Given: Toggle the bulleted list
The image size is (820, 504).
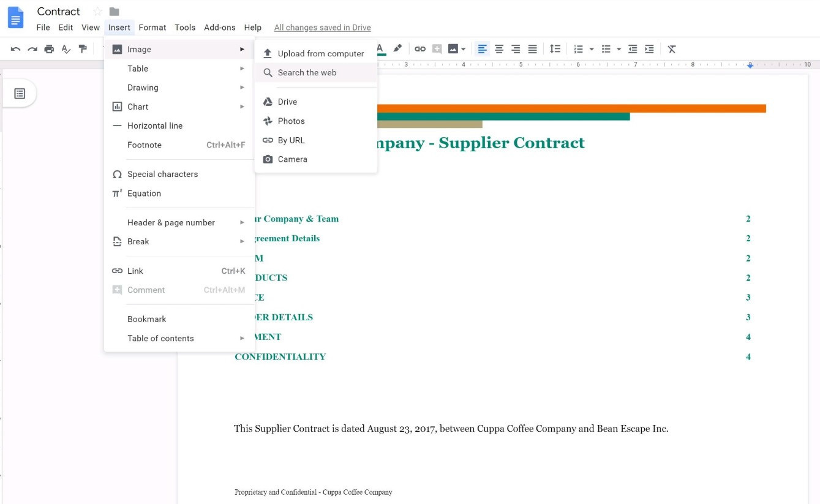Looking at the screenshot, I should (606, 49).
